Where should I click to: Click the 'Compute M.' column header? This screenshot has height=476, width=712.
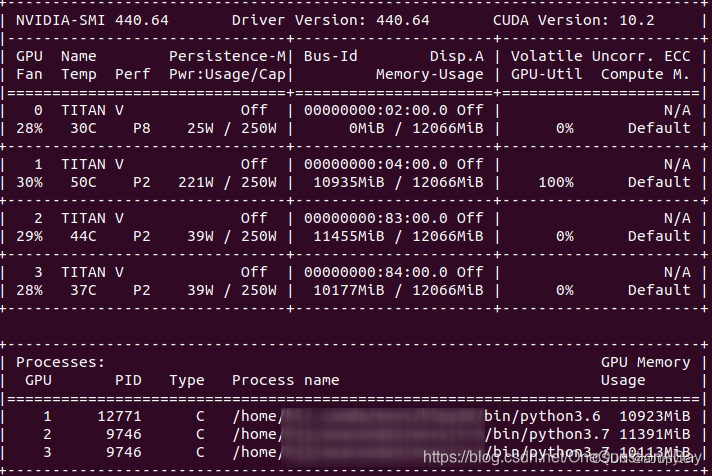click(646, 74)
